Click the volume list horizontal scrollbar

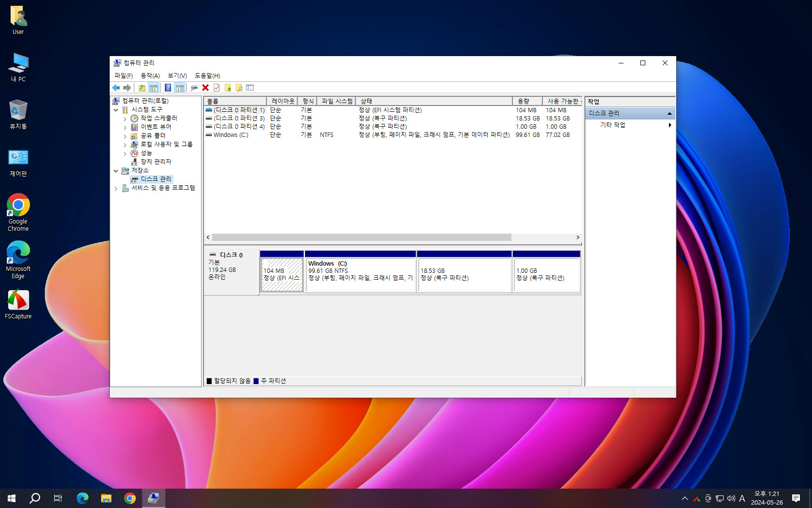coord(362,238)
